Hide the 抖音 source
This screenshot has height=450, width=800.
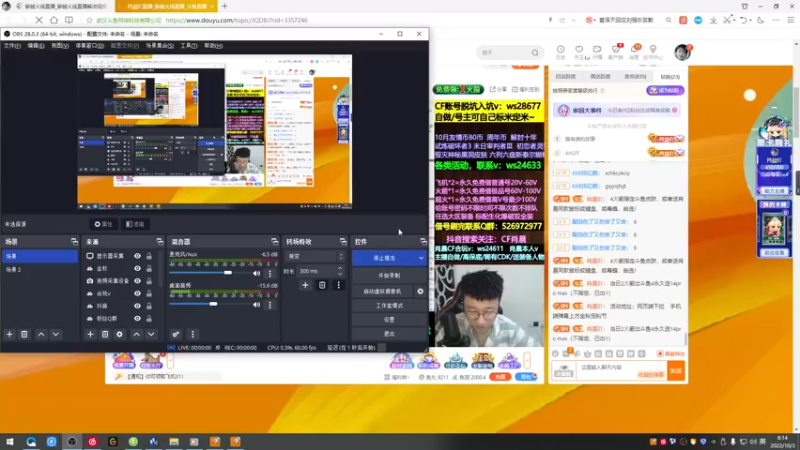(137, 306)
